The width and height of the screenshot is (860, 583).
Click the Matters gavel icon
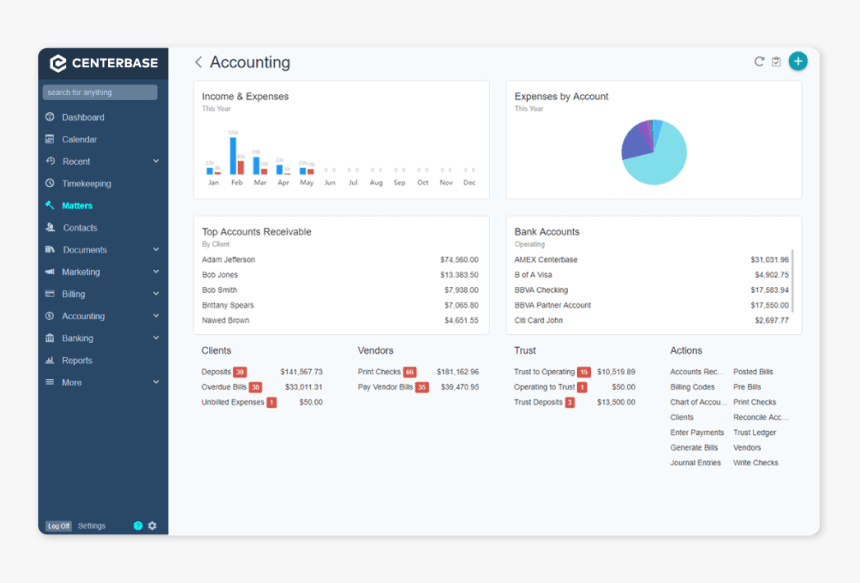coord(50,205)
